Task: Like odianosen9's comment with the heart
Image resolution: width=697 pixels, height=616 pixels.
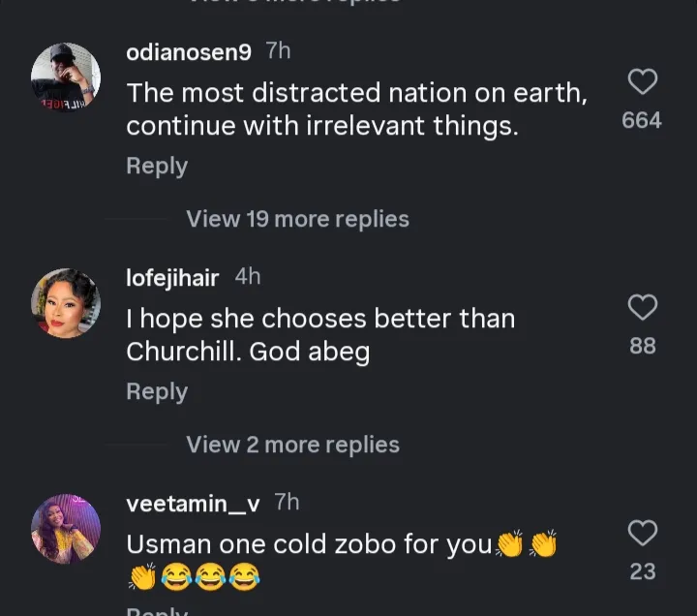Action: pos(643,82)
